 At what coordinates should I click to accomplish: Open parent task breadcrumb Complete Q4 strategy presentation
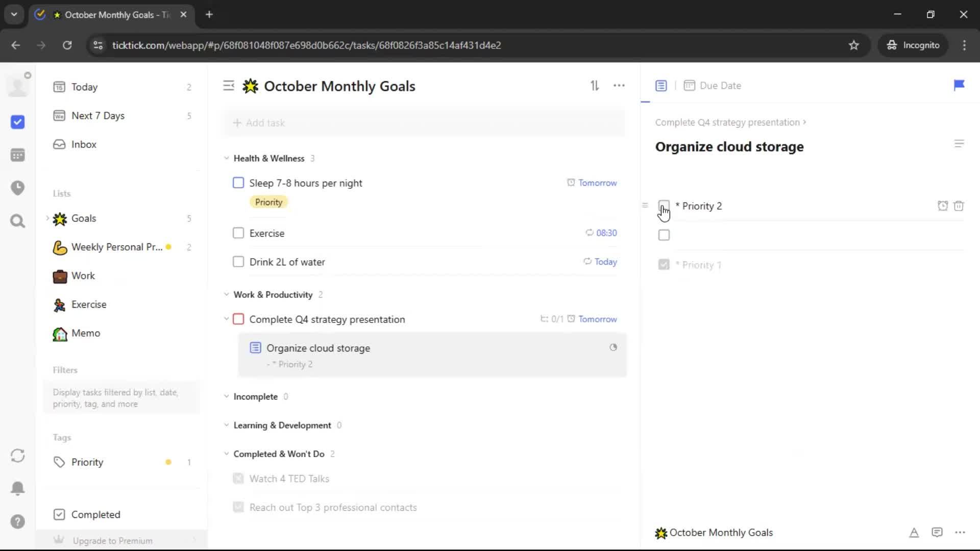(727, 122)
